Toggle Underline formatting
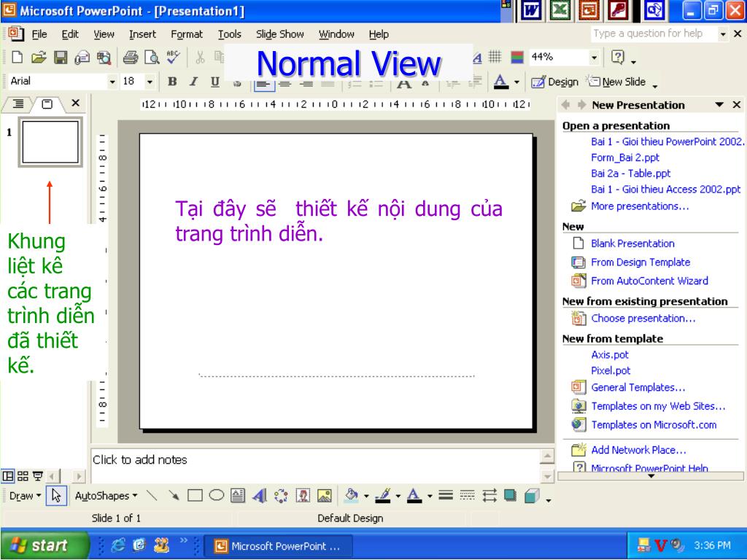This screenshot has width=747, height=560. [215, 82]
